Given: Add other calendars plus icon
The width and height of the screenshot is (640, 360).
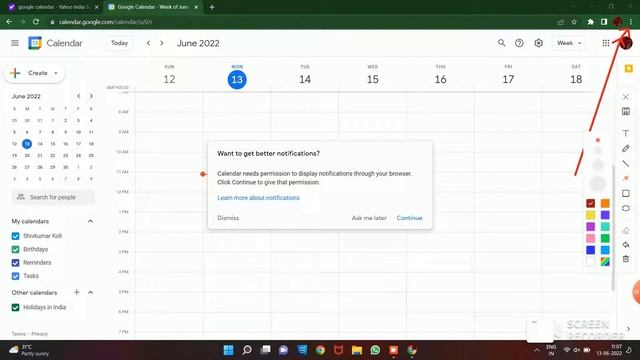Looking at the screenshot, I should point(76,292).
